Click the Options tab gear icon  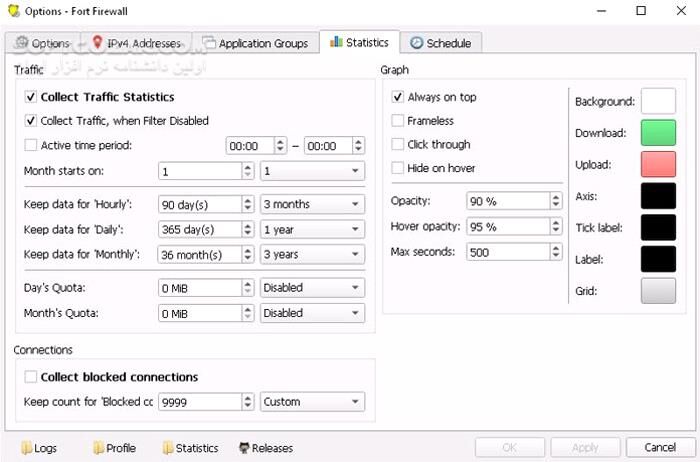click(x=21, y=43)
